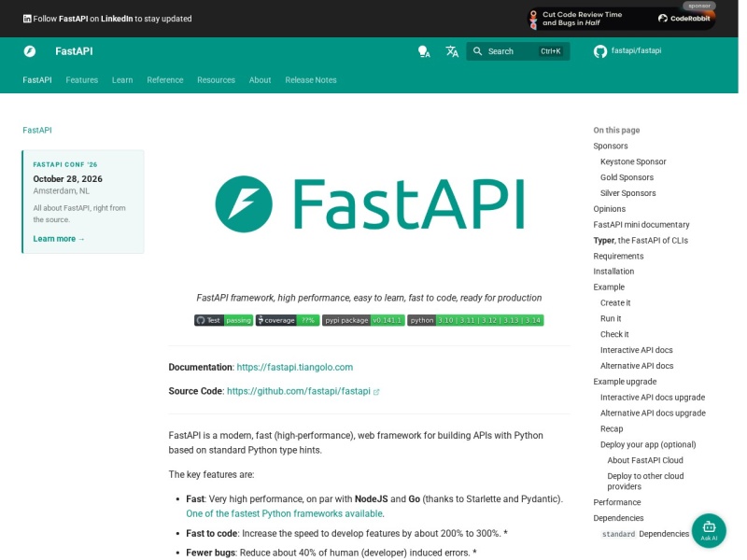This screenshot has height=560, width=747.
Task: Jump to Create it section
Action: pos(615,302)
